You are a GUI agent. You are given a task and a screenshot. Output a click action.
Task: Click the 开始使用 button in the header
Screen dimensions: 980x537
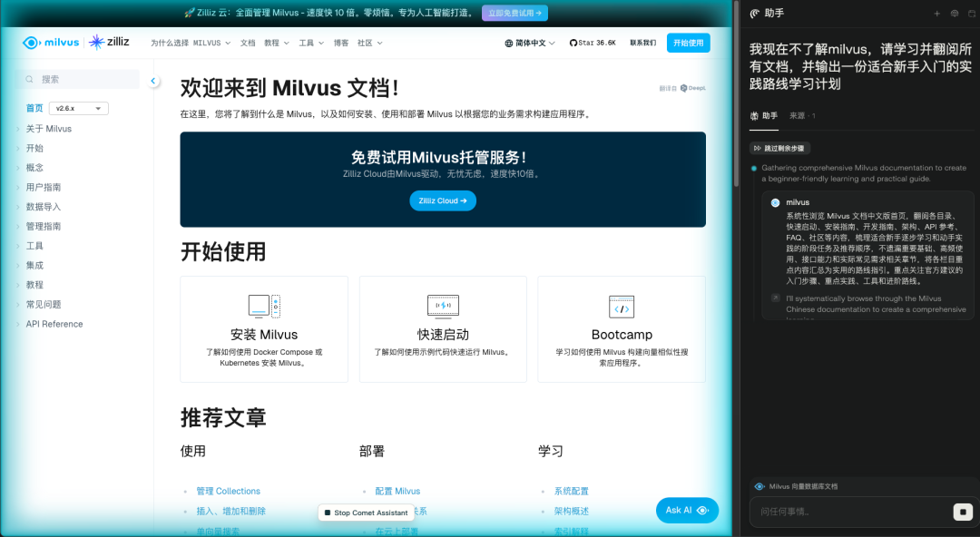(x=688, y=44)
